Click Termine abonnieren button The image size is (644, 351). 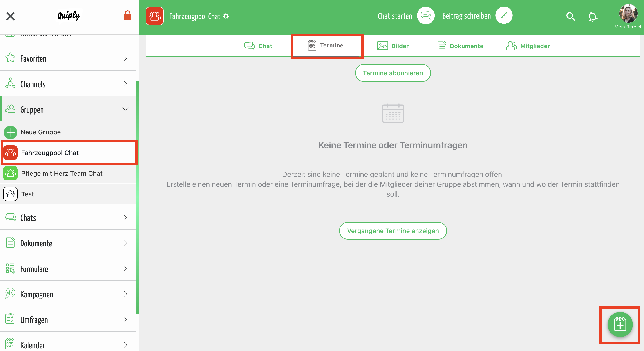coord(393,73)
